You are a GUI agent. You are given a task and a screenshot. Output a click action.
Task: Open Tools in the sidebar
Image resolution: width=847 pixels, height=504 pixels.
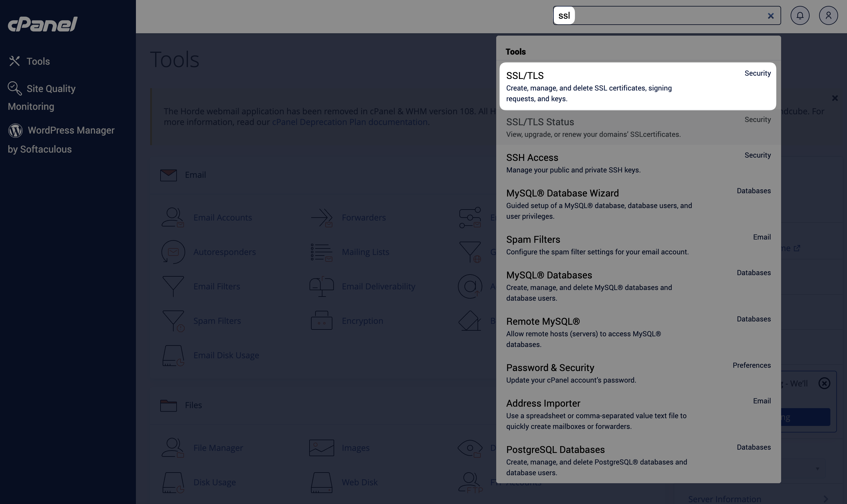pyautogui.click(x=38, y=61)
